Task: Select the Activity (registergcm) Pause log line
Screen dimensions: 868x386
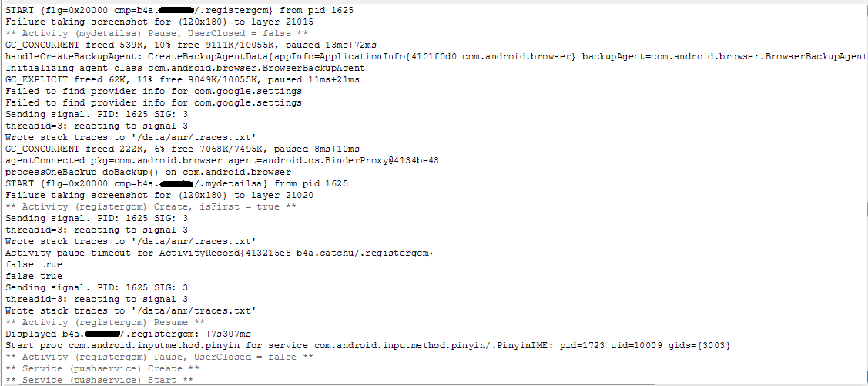Action: tap(159, 357)
